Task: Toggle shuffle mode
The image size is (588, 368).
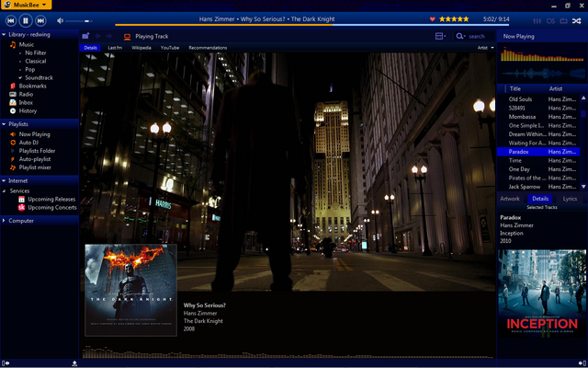Action: [x=577, y=21]
